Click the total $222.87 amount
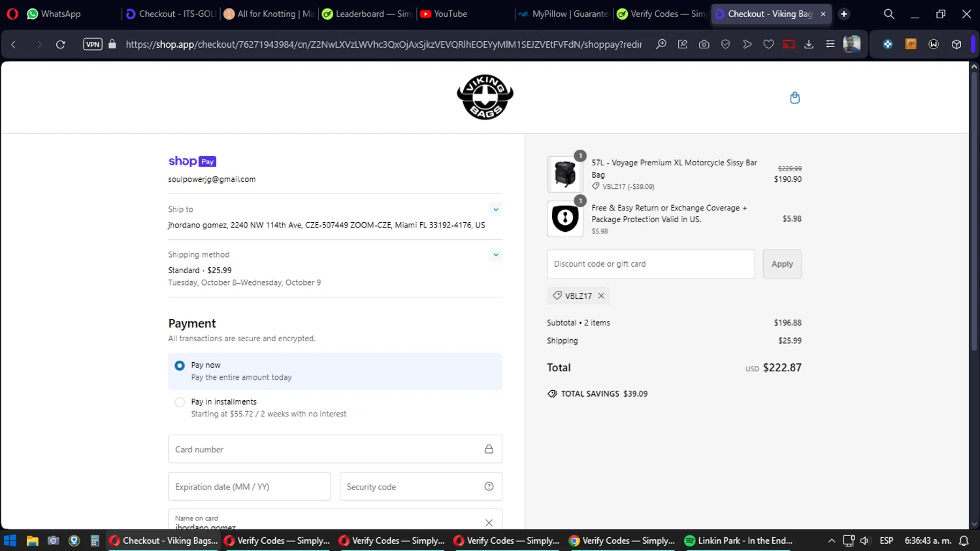980x551 pixels. pos(782,368)
